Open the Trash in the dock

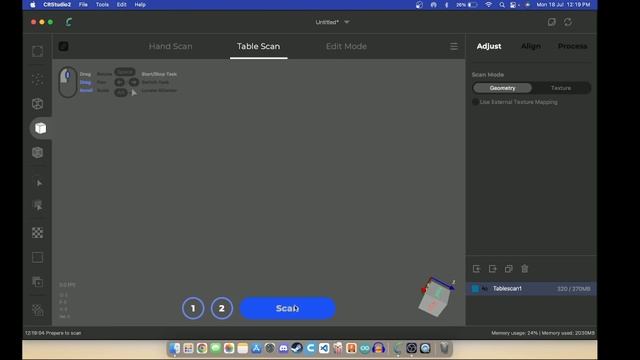[x=444, y=348]
